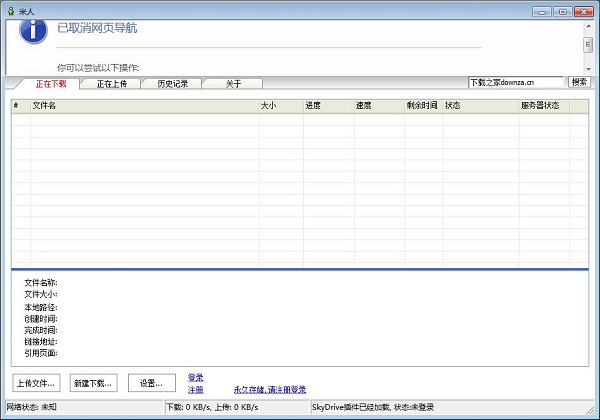Switch to the 正在下载 tab
The height and width of the screenshot is (420, 600).
click(52, 84)
